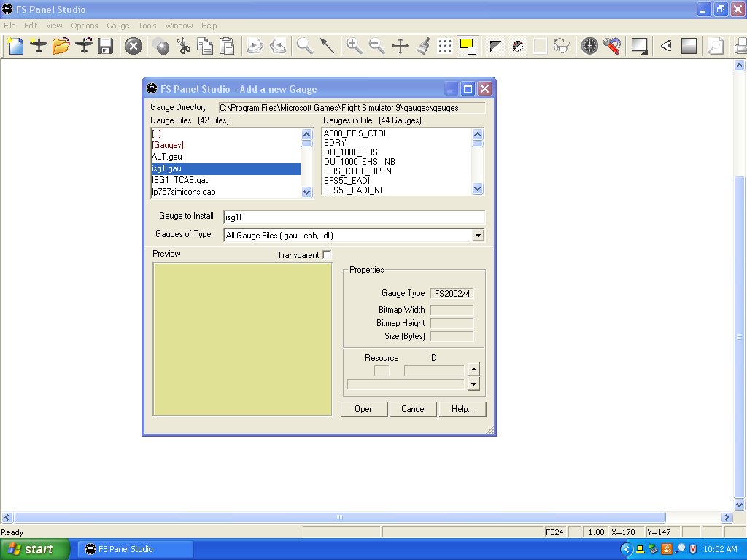Select lp757simicons.cab file
Image resolution: width=747 pixels, height=560 pixels.
pos(226,192)
